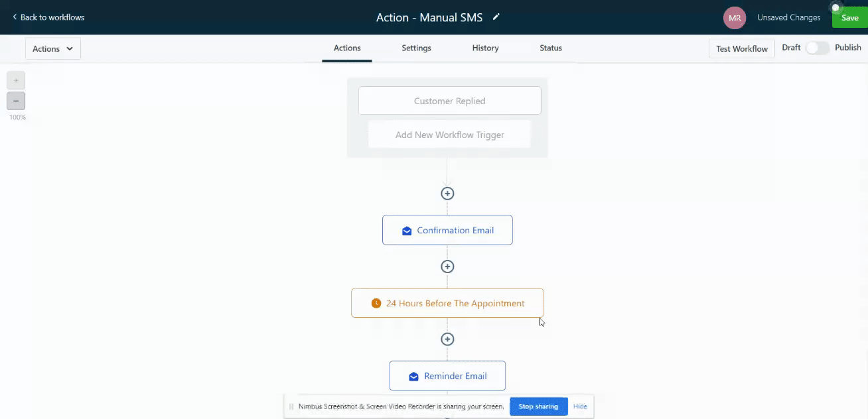868x419 pixels.
Task: Click Stop sharing button
Action: [538, 406]
